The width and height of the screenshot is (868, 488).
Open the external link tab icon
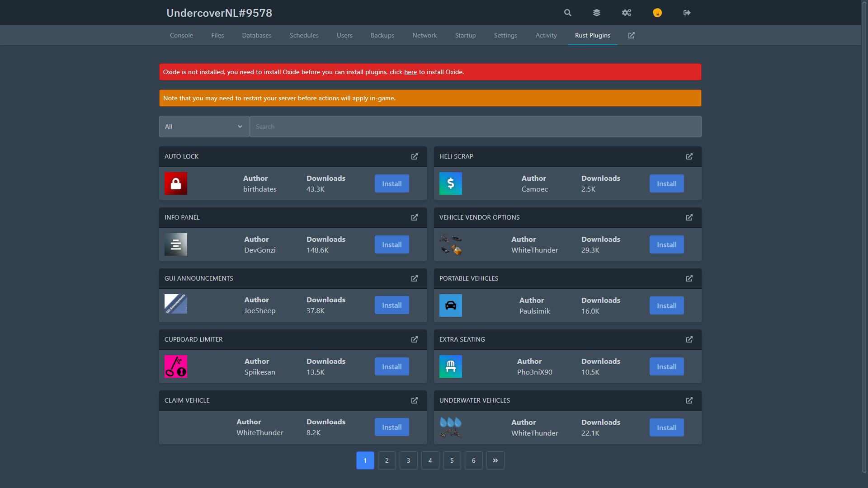tap(632, 35)
